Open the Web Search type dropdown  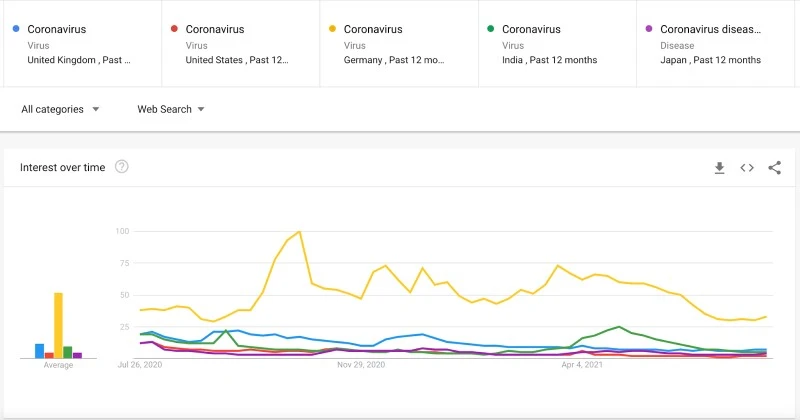tap(171, 109)
